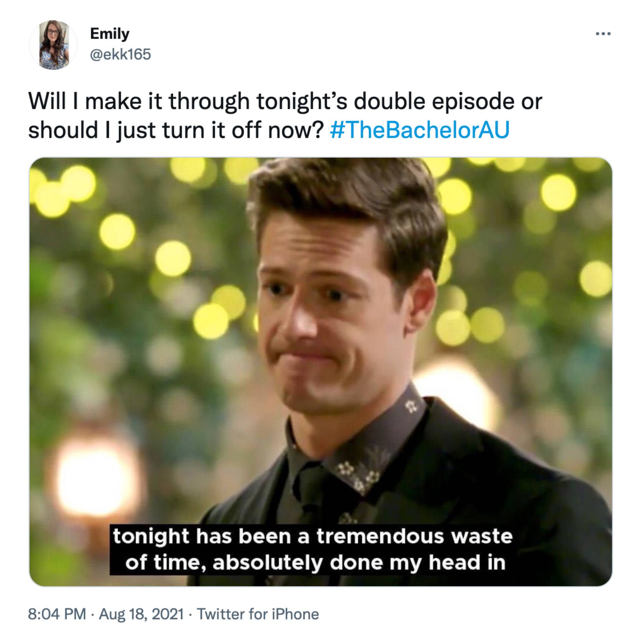Select the caption 'tonight has been a tremendous waste'

click(x=313, y=536)
